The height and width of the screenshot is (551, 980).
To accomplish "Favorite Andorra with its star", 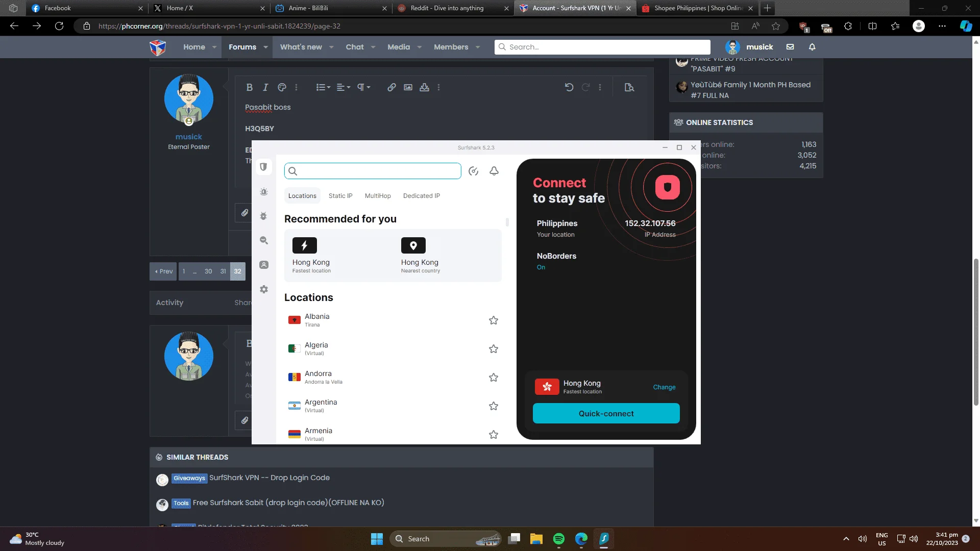I will point(494,378).
